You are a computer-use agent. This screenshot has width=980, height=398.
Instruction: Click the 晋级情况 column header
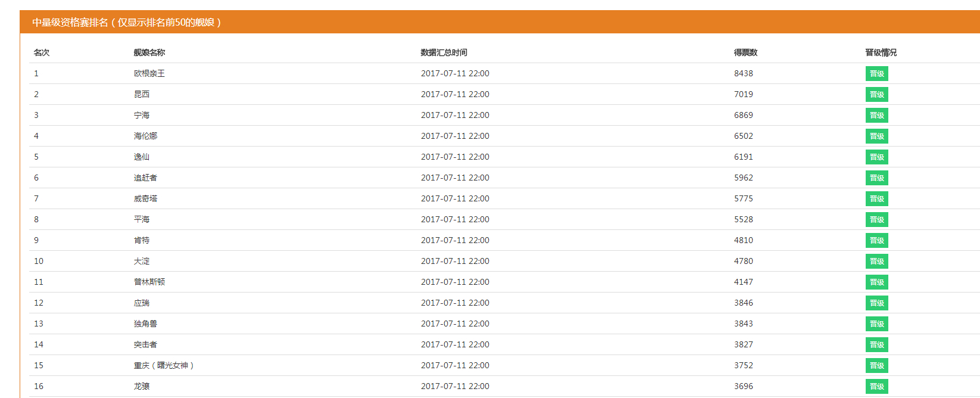click(x=881, y=52)
